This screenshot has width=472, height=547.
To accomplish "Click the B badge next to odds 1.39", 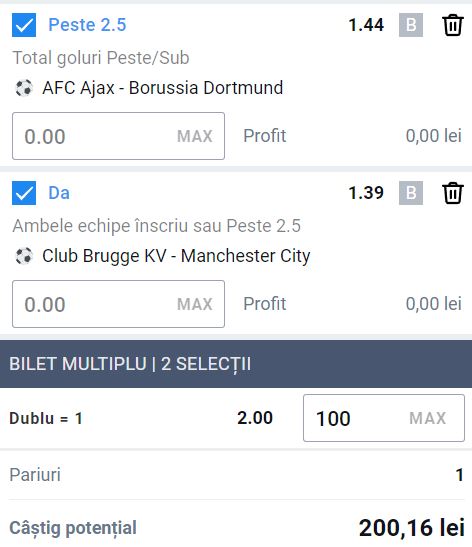I will click(x=411, y=193).
